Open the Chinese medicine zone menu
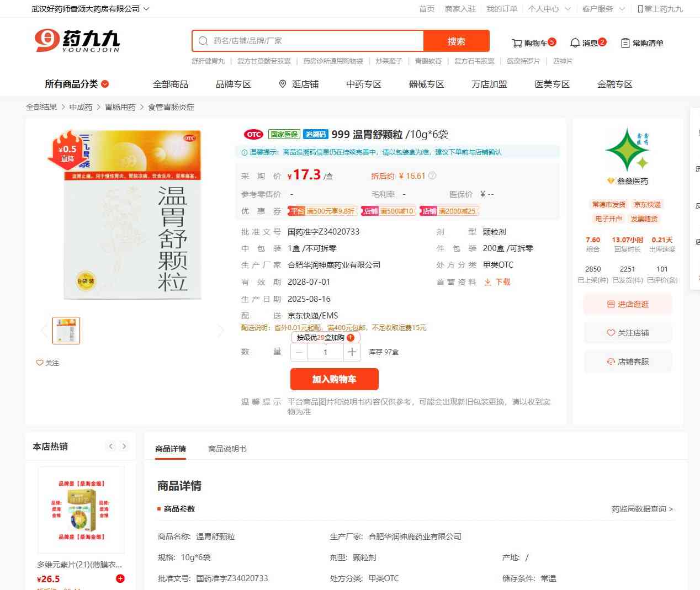Viewport: 700px width, 590px height. (364, 84)
